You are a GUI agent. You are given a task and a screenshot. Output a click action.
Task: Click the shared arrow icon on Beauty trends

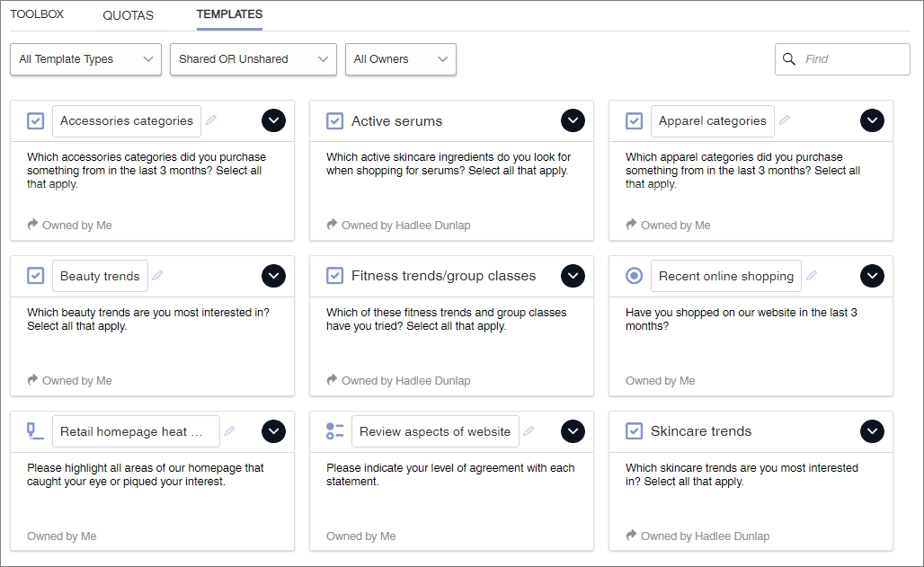[32, 379]
